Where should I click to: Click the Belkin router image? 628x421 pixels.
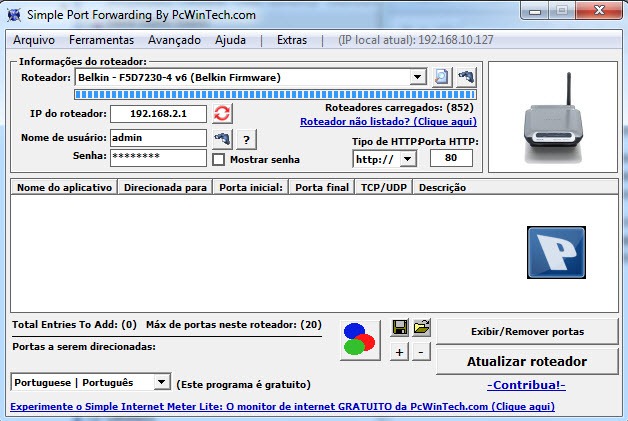553,117
